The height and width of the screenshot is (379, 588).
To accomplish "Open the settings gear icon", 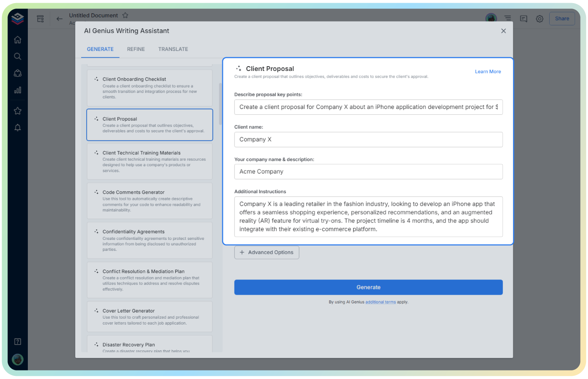I will 539,18.
